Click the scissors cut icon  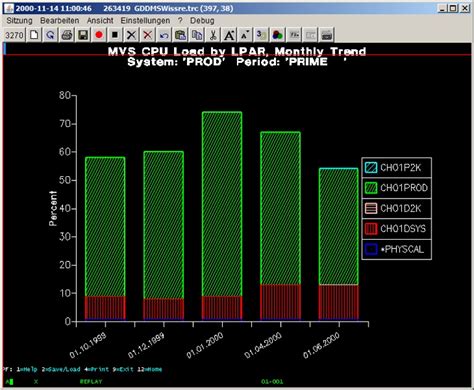point(213,35)
